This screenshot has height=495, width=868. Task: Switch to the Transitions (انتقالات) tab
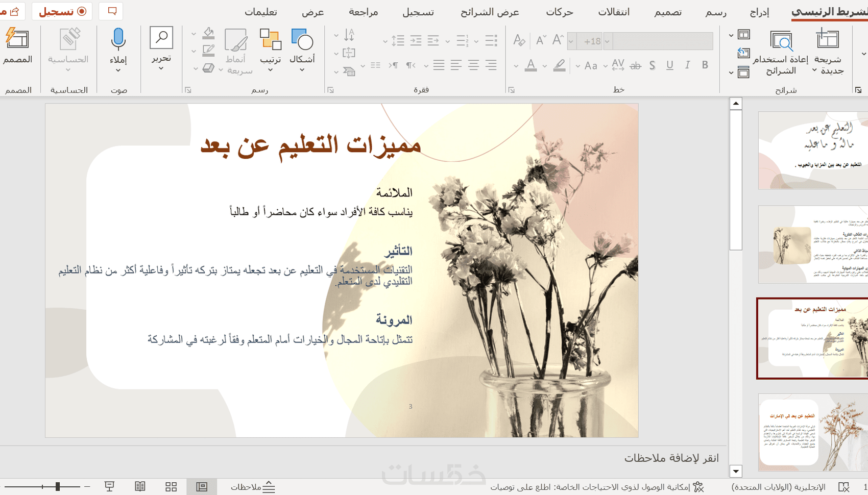tap(614, 12)
